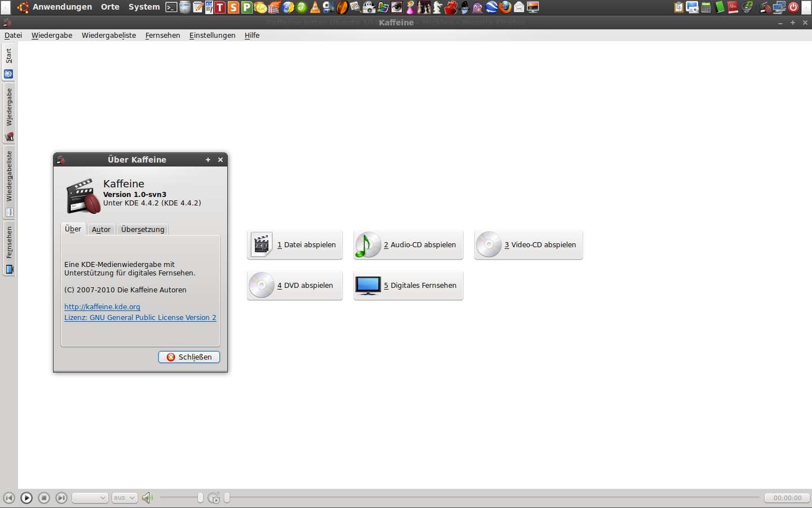This screenshot has height=508, width=812.
Task: Click Schließen to close About dialog
Action: click(189, 357)
